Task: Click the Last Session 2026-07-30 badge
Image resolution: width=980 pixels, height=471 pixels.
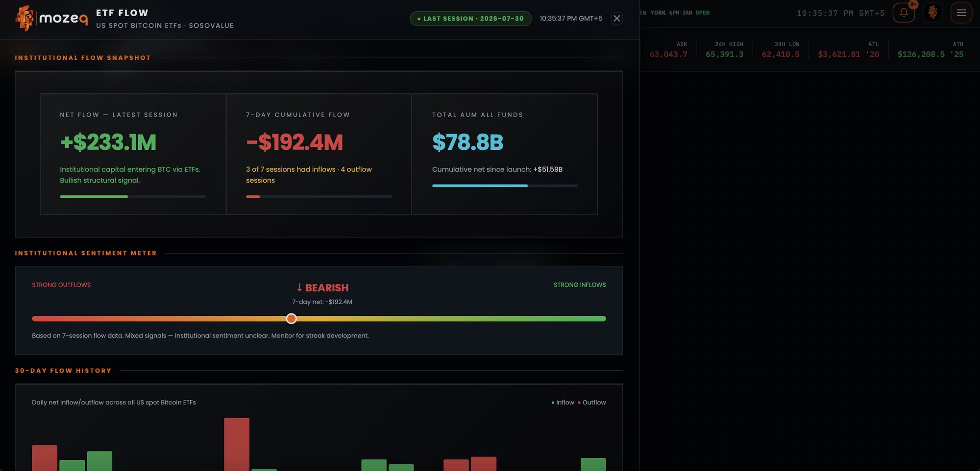Action: pos(470,19)
